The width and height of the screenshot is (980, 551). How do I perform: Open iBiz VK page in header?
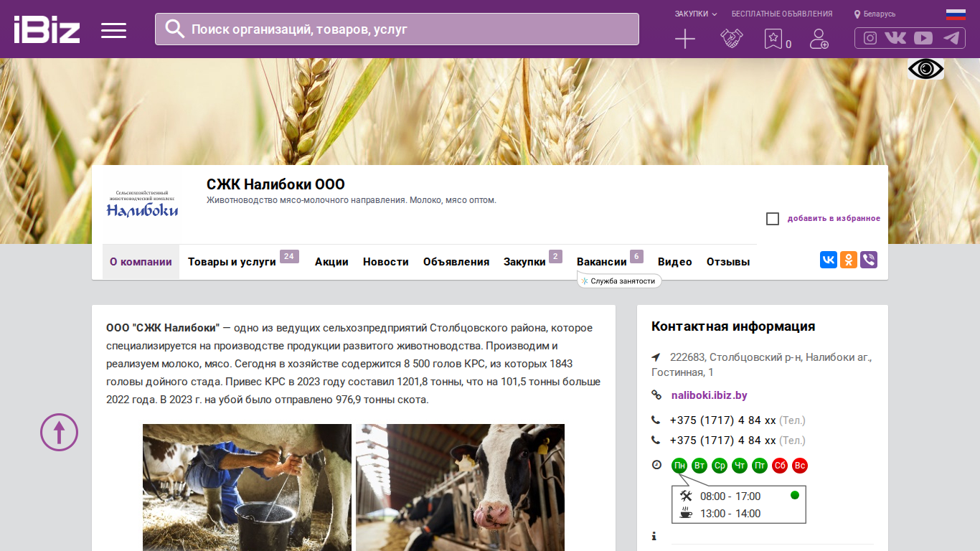pyautogui.click(x=895, y=38)
